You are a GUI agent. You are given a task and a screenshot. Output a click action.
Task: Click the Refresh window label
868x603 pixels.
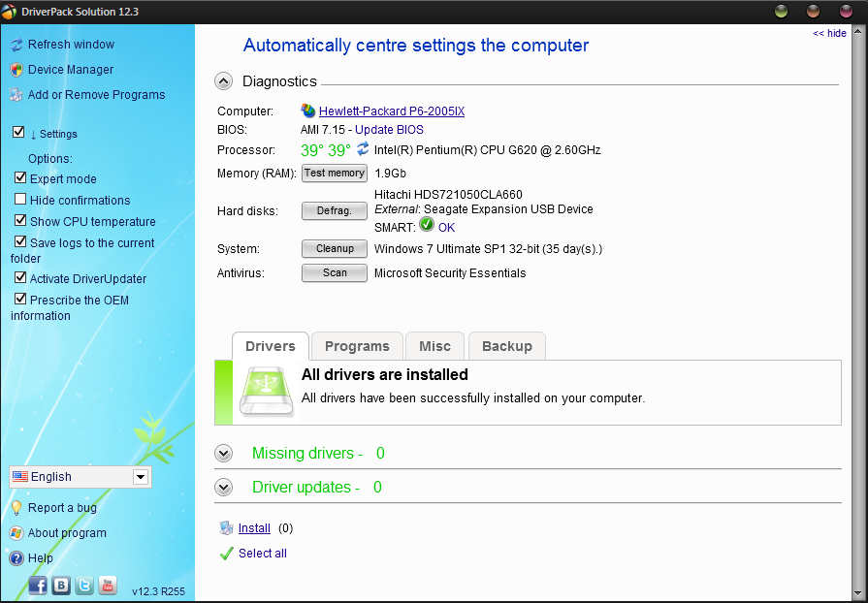pos(72,45)
